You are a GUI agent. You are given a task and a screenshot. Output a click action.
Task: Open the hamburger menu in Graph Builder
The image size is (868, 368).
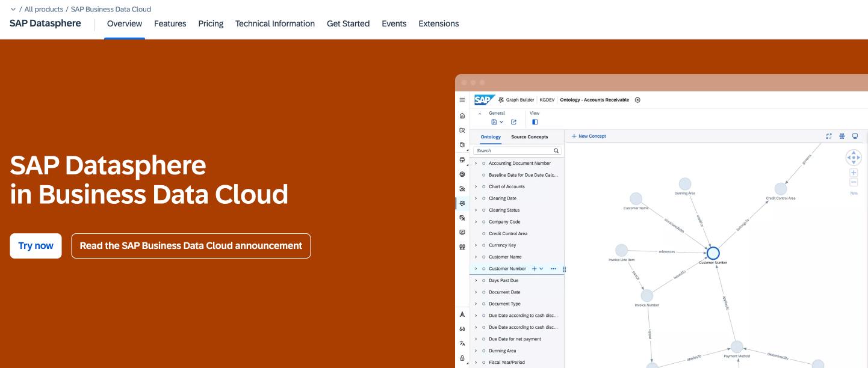[x=462, y=100]
